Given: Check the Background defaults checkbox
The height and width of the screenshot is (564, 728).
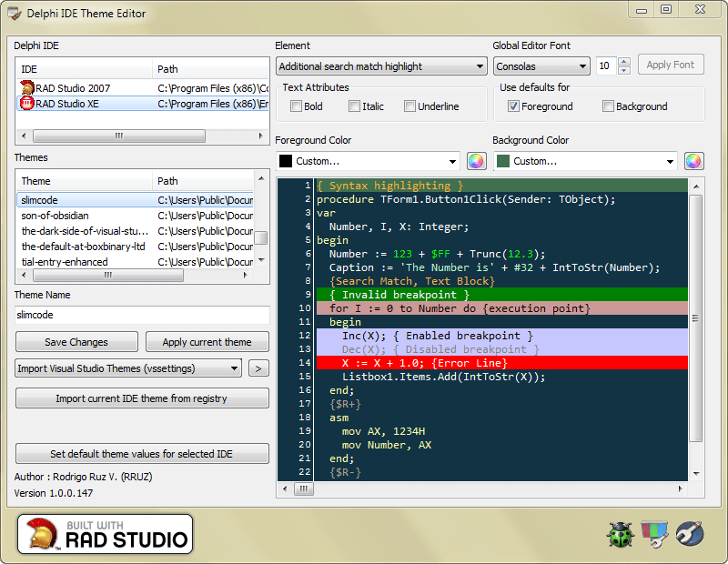Looking at the screenshot, I should 608,106.
